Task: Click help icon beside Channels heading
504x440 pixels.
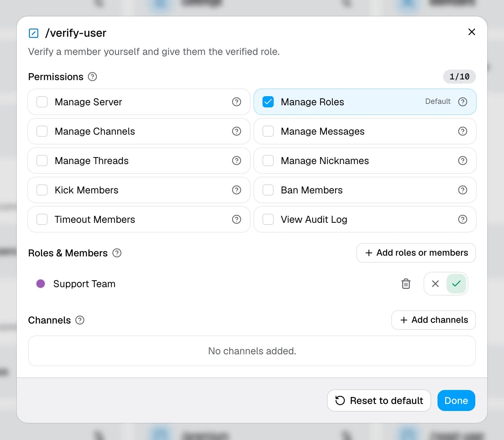Action: point(80,320)
